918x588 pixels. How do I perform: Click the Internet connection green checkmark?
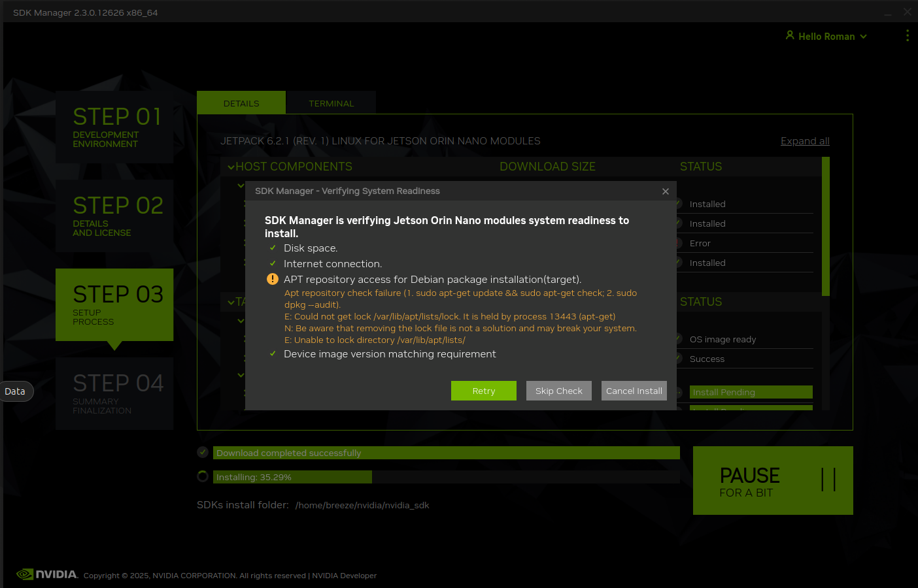click(x=273, y=263)
